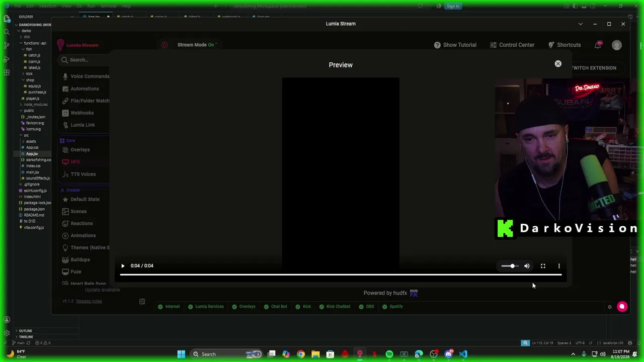Open VS Code Extensions view
The image size is (644, 362).
[x=7, y=72]
